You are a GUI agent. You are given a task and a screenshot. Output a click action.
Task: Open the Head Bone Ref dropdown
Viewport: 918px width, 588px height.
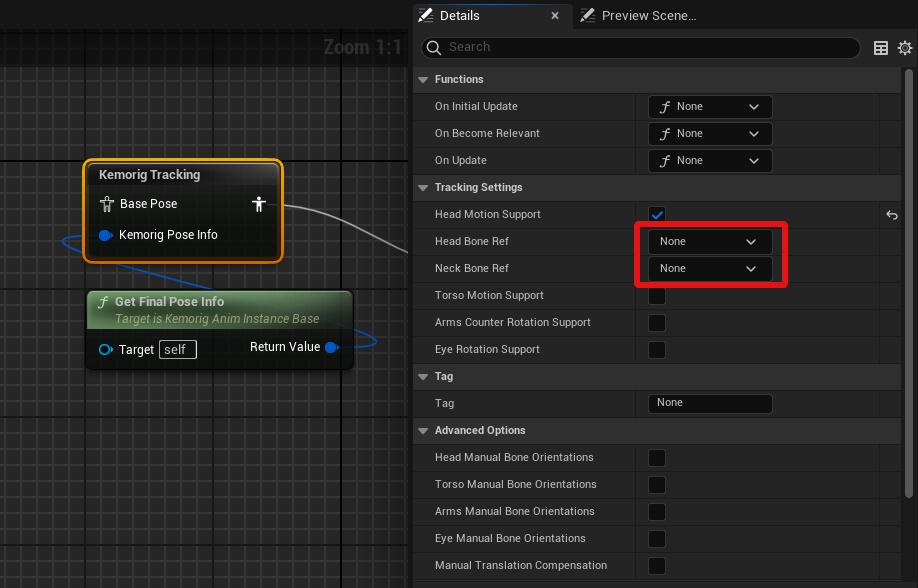(x=710, y=242)
